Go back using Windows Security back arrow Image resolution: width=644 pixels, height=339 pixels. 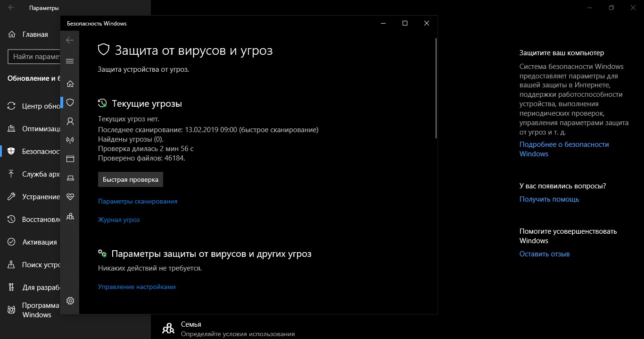point(70,41)
